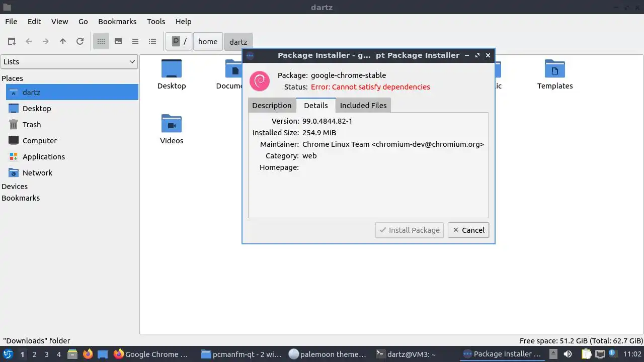This screenshot has width=644, height=362.
Task: Click the Devices section header
Action: pyautogui.click(x=15, y=186)
